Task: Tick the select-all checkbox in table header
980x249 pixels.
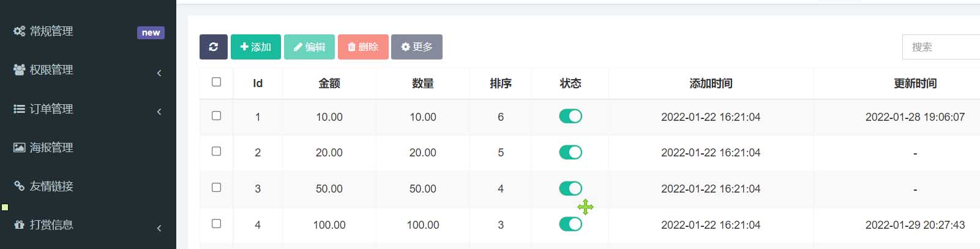Action: (x=216, y=82)
